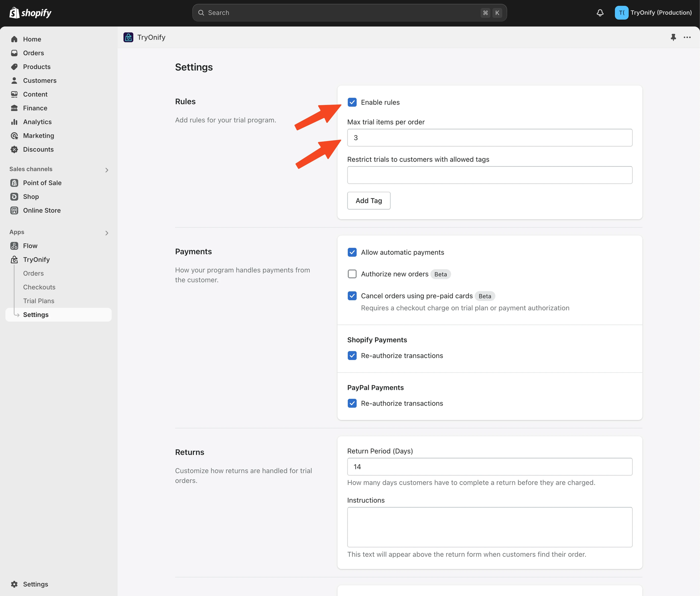Image resolution: width=700 pixels, height=596 pixels.
Task: Pin the TryOnify app
Action: (x=673, y=37)
